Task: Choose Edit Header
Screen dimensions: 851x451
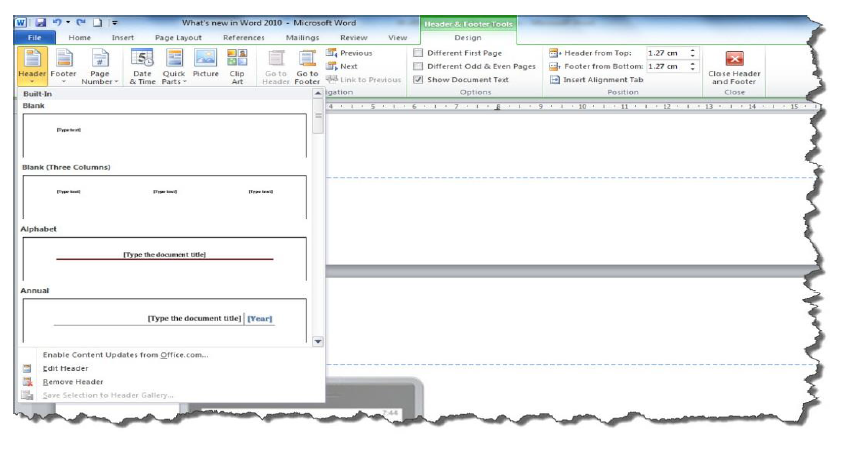Action: tap(65, 369)
